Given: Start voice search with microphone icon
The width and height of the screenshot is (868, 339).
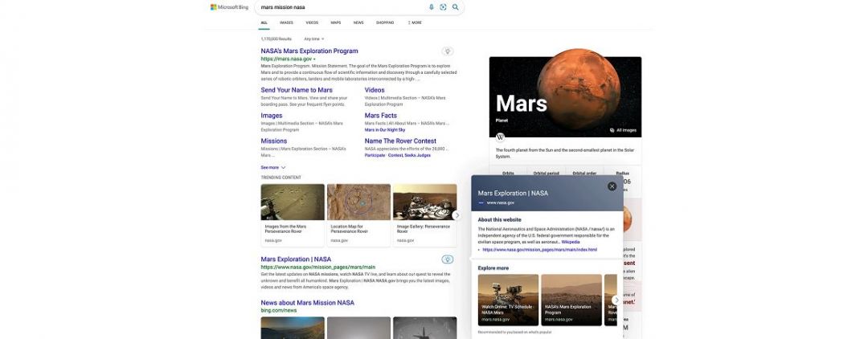Looking at the screenshot, I should tap(432, 7).
